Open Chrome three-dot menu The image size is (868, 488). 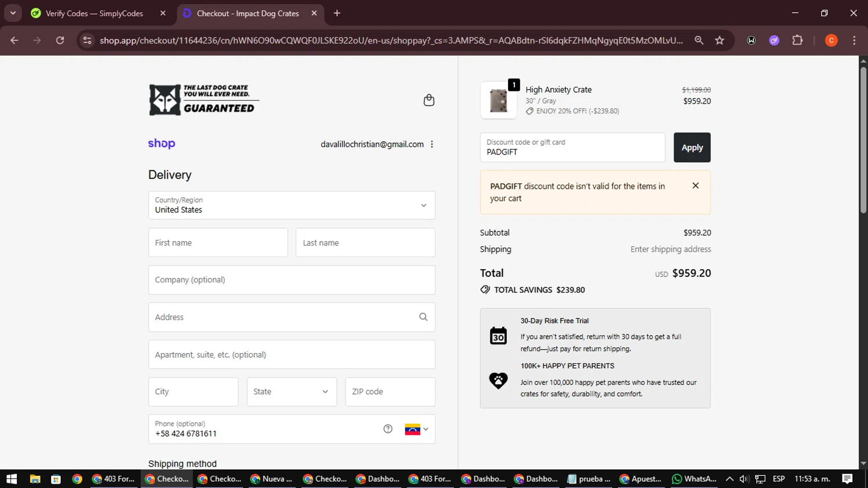tap(854, 41)
